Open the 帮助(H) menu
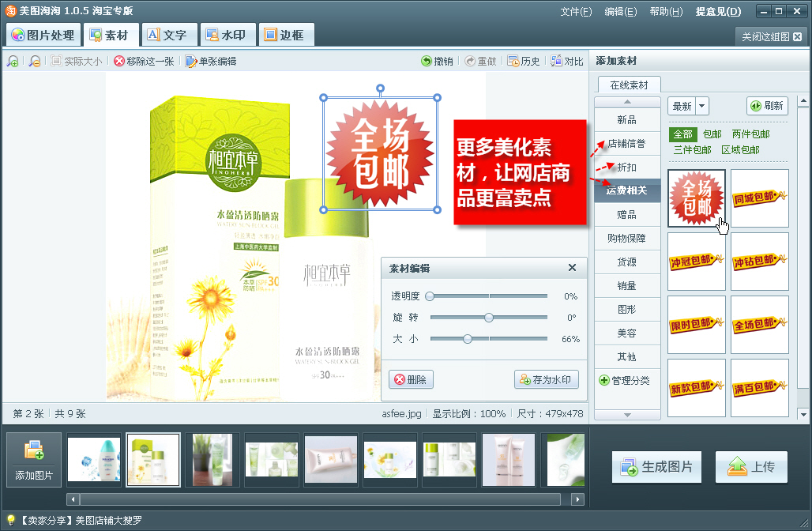The image size is (812, 531). 666,11
